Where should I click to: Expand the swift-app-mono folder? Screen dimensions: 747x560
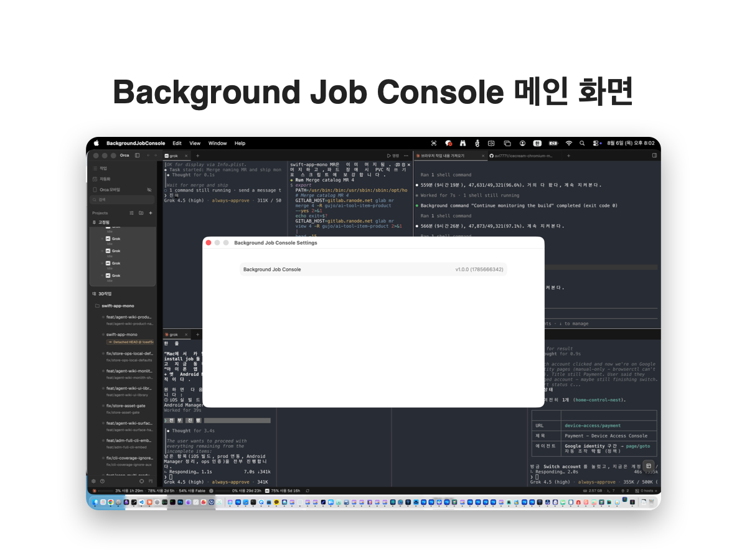click(115, 306)
